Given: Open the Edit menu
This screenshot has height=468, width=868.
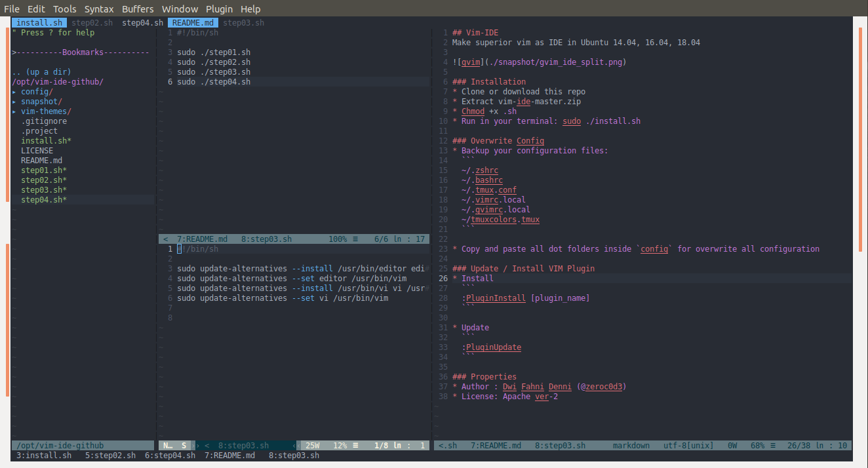Looking at the screenshot, I should 36,9.
